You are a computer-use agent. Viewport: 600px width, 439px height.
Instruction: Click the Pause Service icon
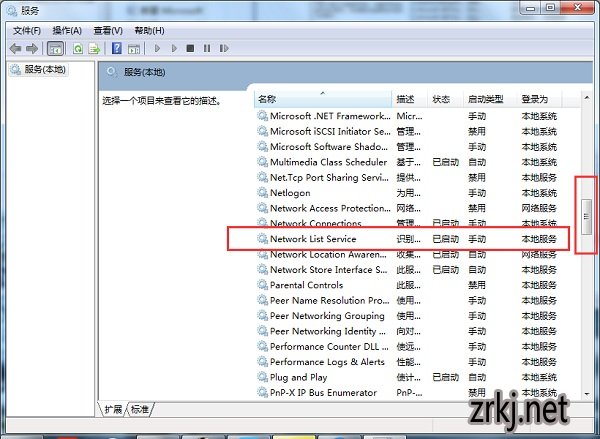click(207, 48)
